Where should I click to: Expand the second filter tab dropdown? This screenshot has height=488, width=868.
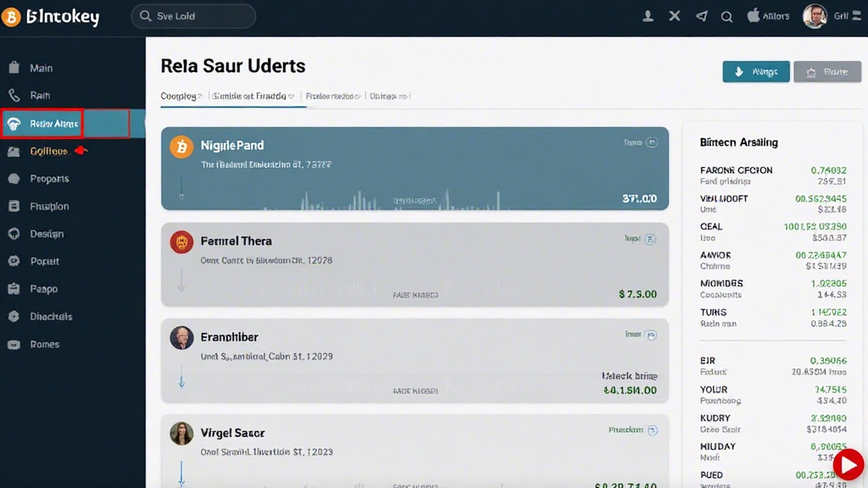click(x=253, y=97)
